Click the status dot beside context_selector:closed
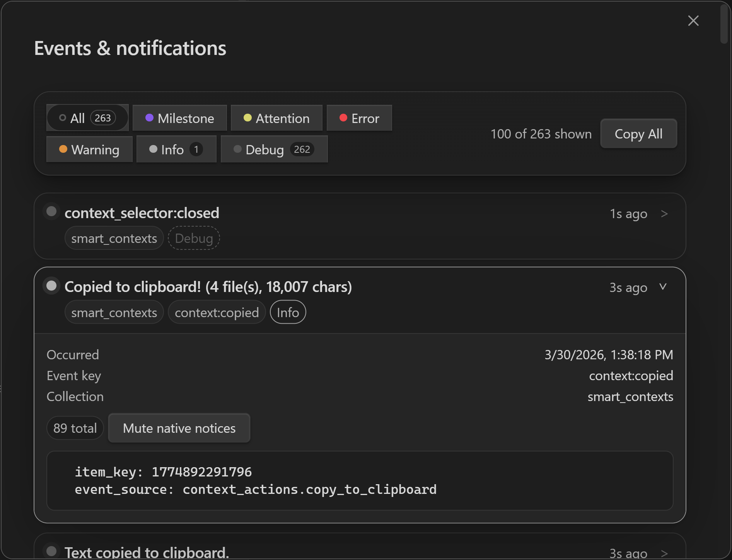 point(51,212)
